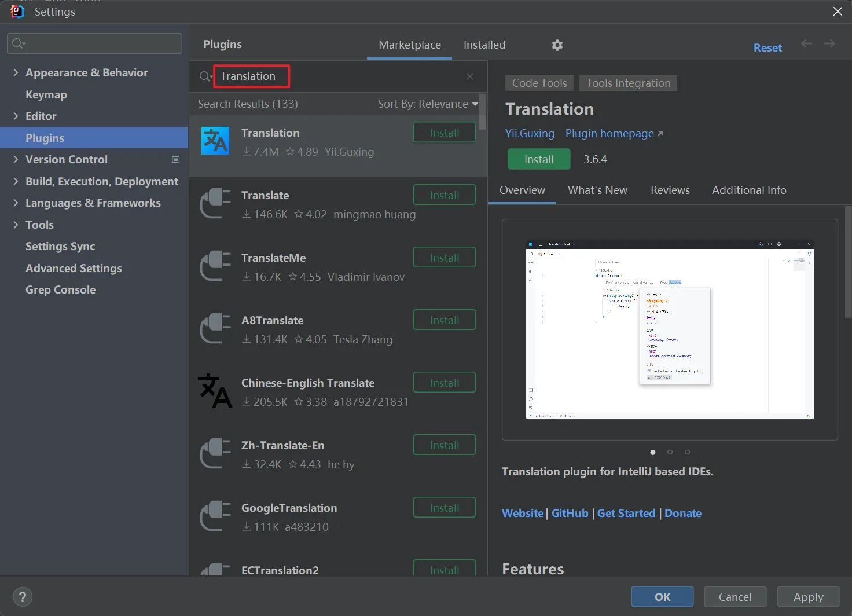
Task: Install the A8Translate plugin
Action: (445, 320)
